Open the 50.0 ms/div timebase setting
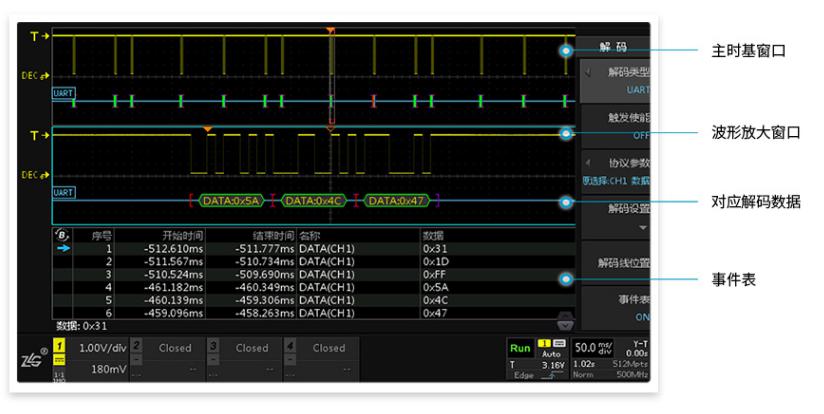Viewport: 824px width, 414px height. point(593,348)
